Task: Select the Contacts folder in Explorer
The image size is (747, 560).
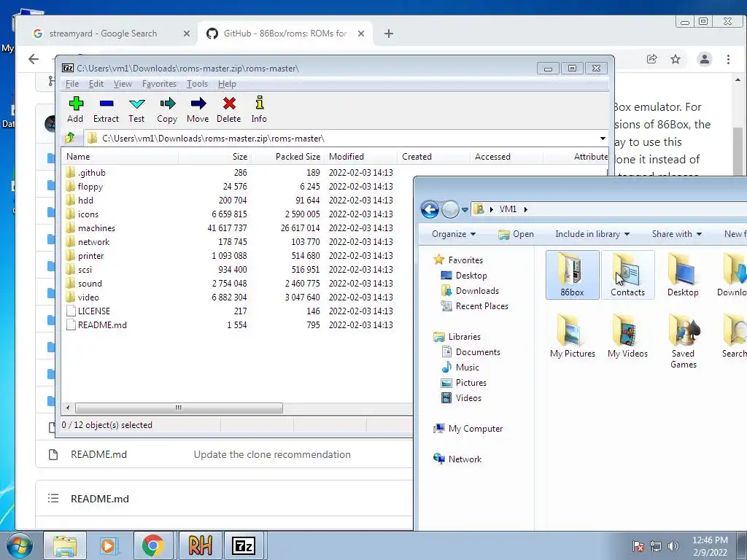Action: (x=627, y=275)
